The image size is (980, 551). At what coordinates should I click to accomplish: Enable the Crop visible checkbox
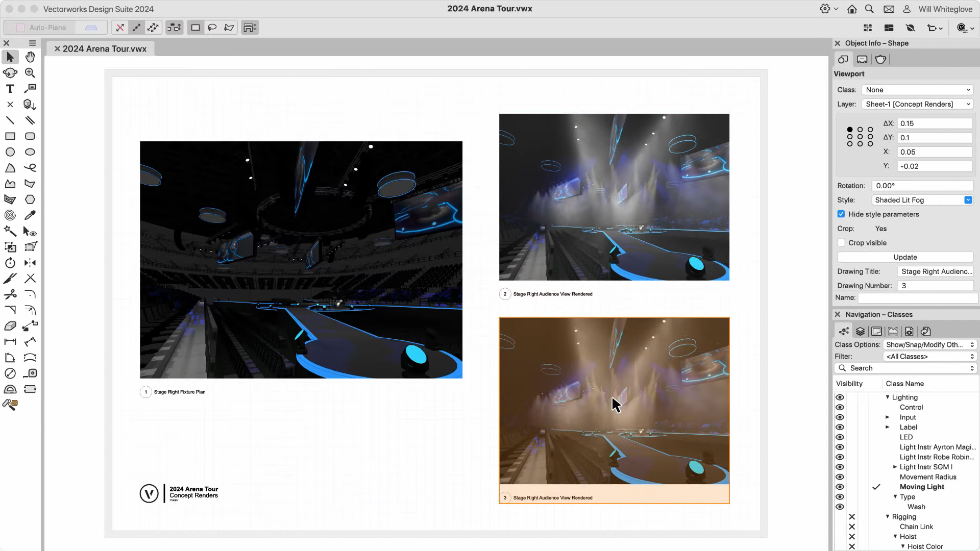pyautogui.click(x=841, y=243)
